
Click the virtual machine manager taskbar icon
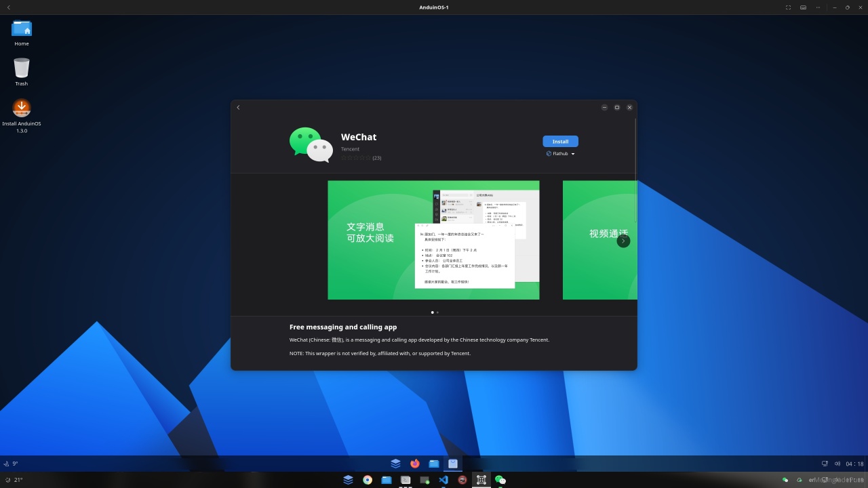[481, 480]
